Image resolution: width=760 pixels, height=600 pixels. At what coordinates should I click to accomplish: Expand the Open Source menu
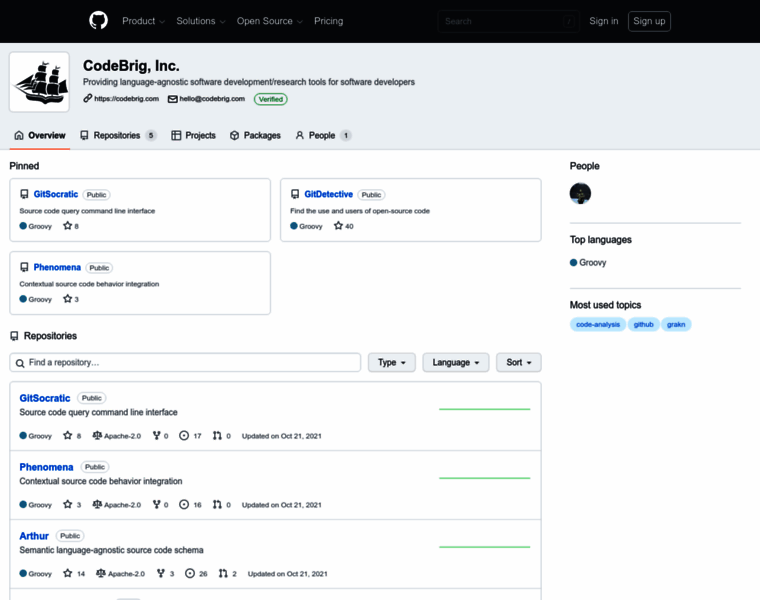point(269,21)
